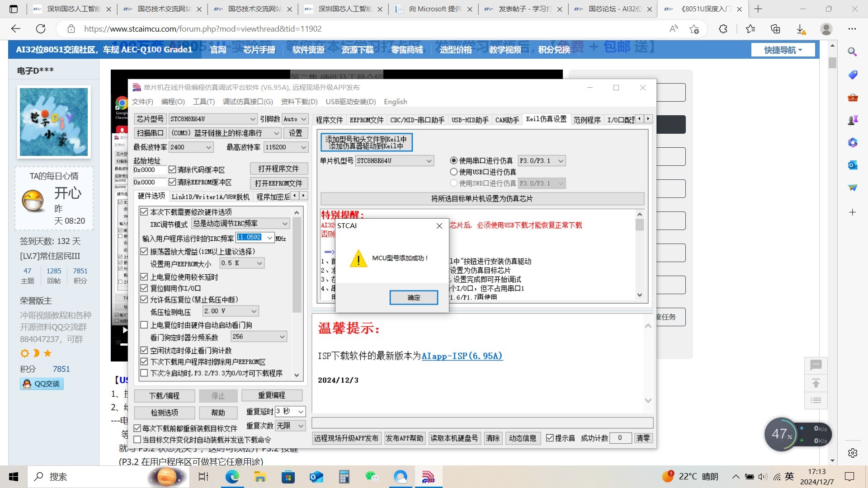Open Outlook icon in Edge sidebar
Viewport: 868px width, 488px height.
853,165
